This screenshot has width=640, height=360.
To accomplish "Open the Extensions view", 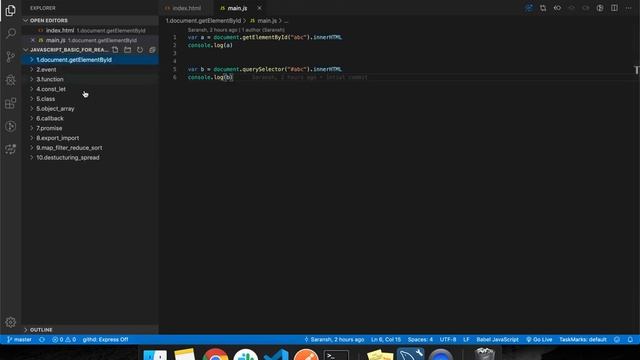I will click(x=11, y=103).
